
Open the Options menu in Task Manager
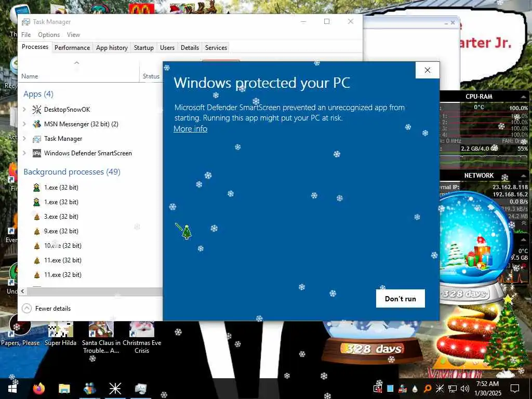(49, 35)
